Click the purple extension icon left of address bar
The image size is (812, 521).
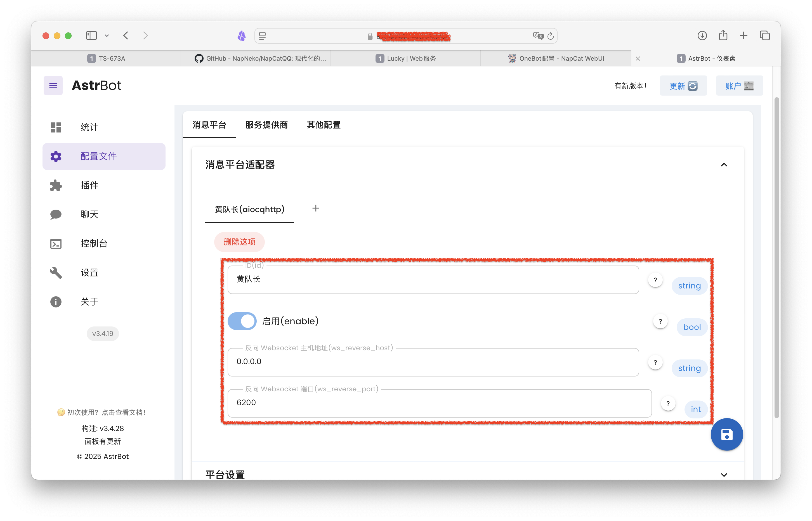pos(242,35)
